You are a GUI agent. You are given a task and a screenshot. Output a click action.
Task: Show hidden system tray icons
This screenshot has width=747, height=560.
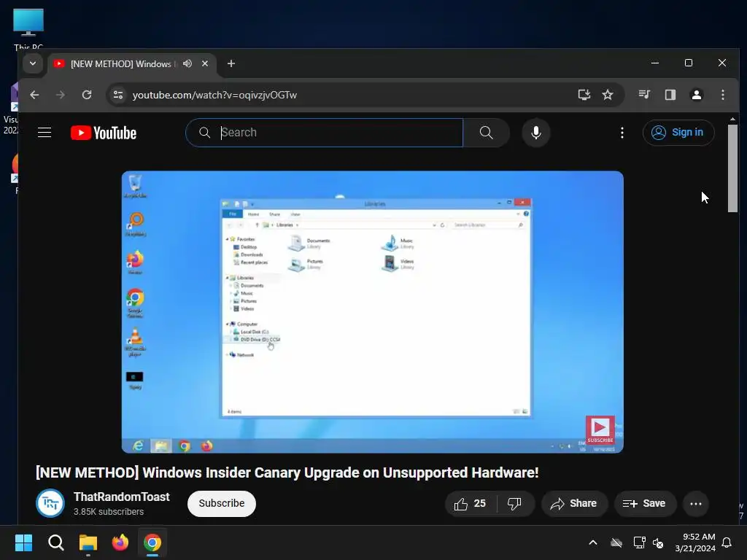[593, 542]
